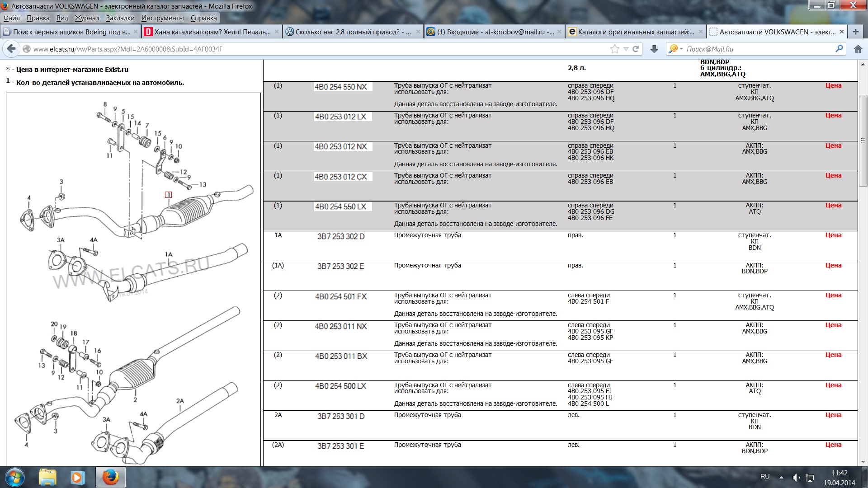Click the search magnifier icon in Mail.Ru box
This screenshot has height=488, width=868.
(840, 48)
